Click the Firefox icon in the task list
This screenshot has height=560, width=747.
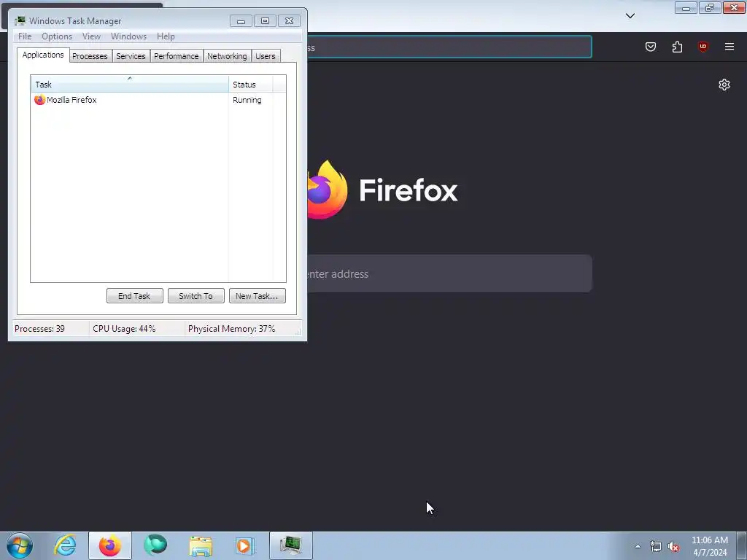click(x=39, y=99)
